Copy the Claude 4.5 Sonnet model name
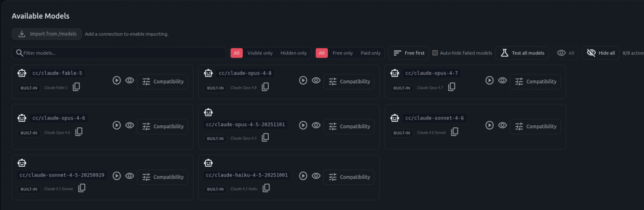 pos(82,189)
